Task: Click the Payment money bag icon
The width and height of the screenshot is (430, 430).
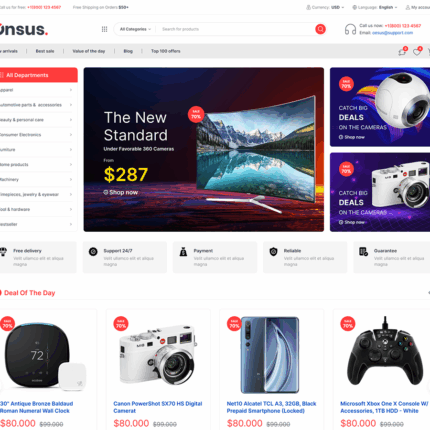Action: (x=183, y=252)
